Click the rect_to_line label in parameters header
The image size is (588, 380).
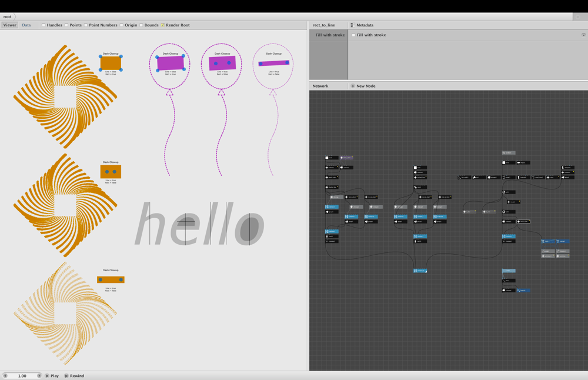pos(323,25)
